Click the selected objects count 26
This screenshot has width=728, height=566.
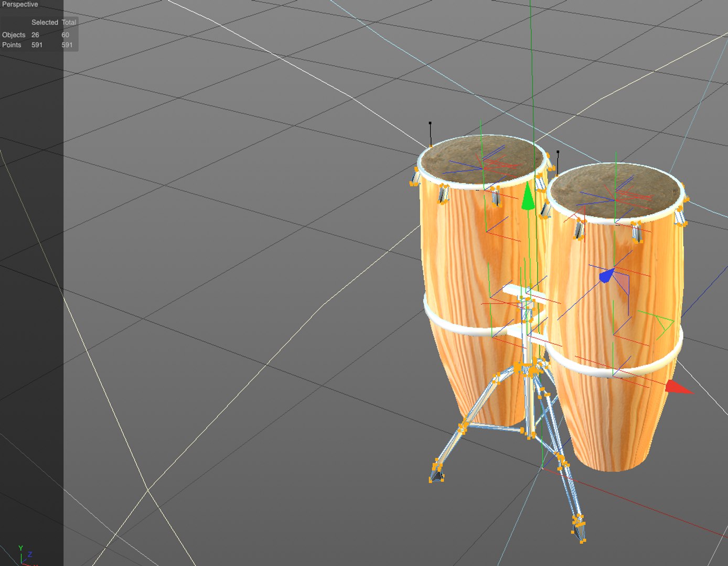coord(35,35)
